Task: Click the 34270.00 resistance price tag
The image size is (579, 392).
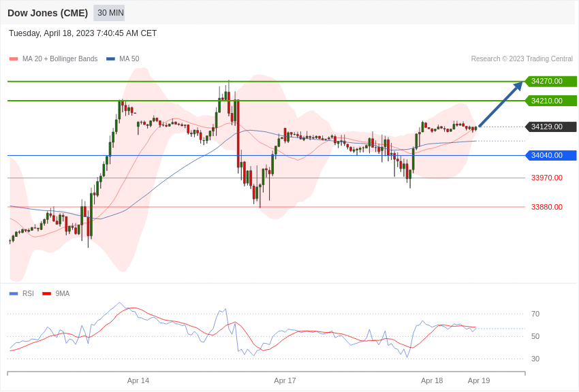Action: point(550,81)
